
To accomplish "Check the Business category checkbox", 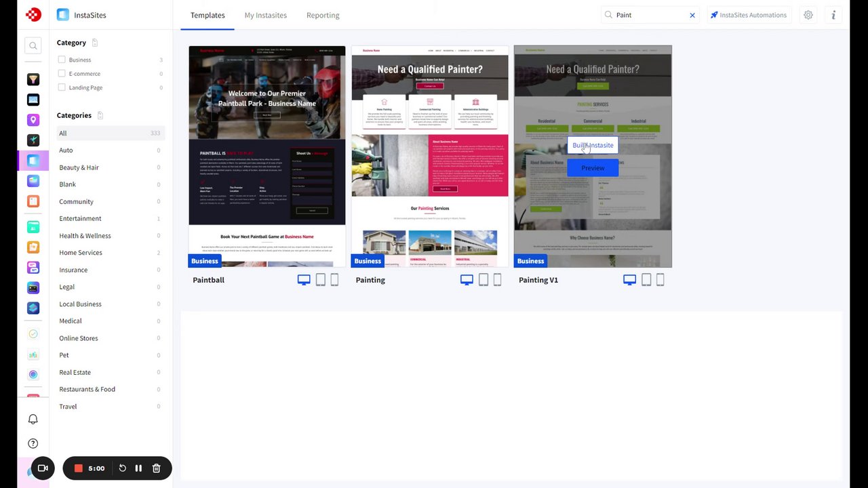I will (62, 60).
